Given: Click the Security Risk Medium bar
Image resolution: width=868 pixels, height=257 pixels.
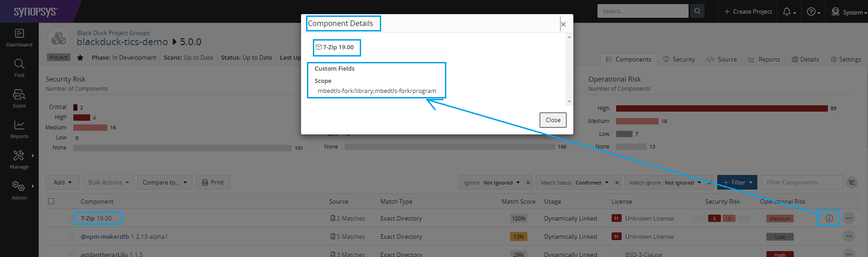Looking at the screenshot, I should pyautogui.click(x=90, y=128).
